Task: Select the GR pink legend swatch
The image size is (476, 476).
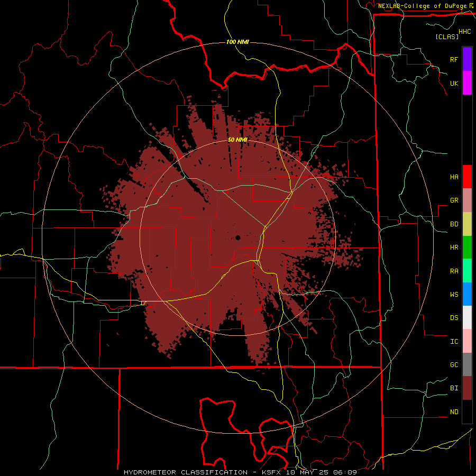Action: tap(467, 200)
